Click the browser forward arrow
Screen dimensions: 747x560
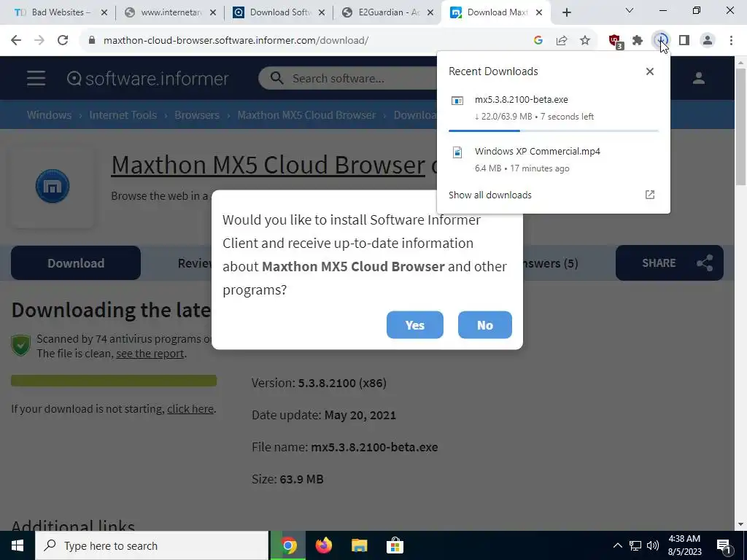[39, 41]
